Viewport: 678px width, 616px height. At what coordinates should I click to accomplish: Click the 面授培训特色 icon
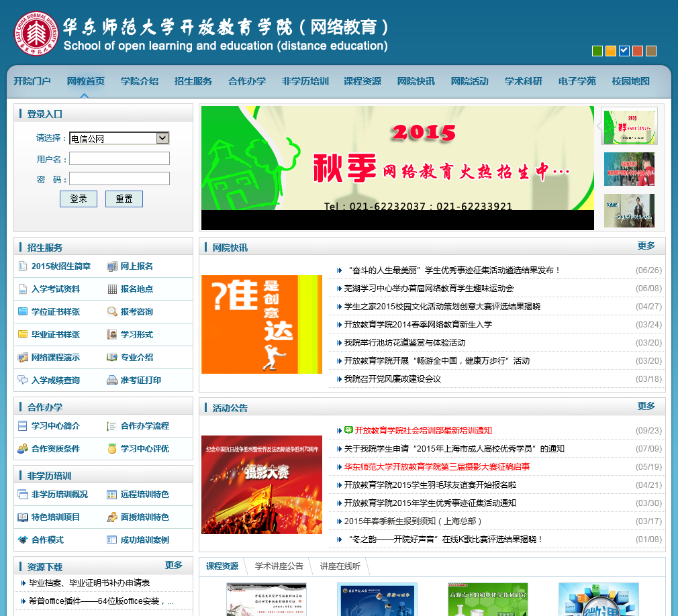pos(112,517)
